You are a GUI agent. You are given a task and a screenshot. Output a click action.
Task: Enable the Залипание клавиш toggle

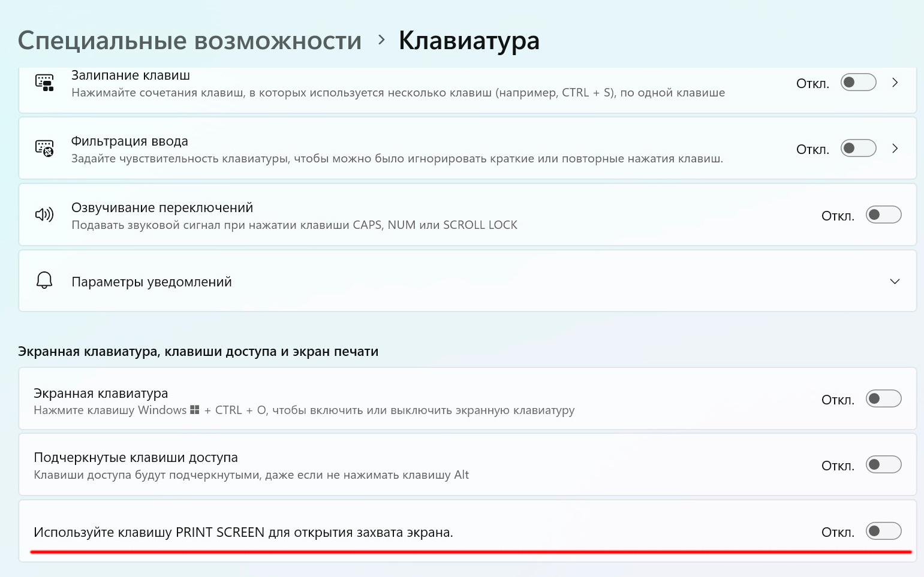click(x=858, y=82)
